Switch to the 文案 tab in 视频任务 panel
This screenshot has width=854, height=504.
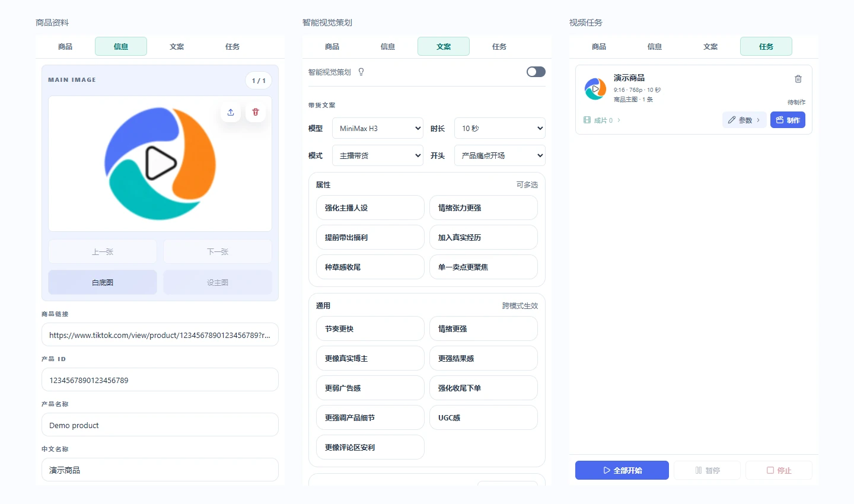pyautogui.click(x=710, y=46)
